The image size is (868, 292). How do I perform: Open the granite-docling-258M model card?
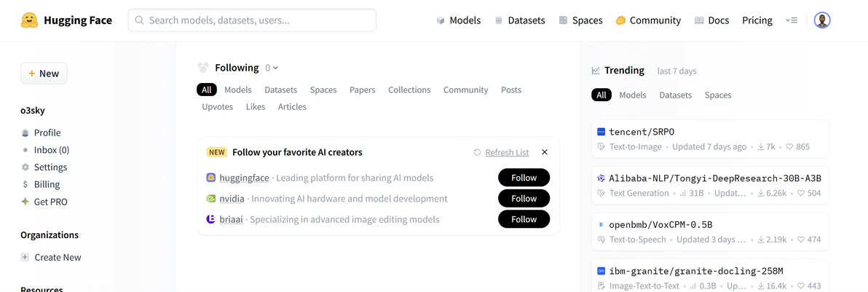click(710, 275)
